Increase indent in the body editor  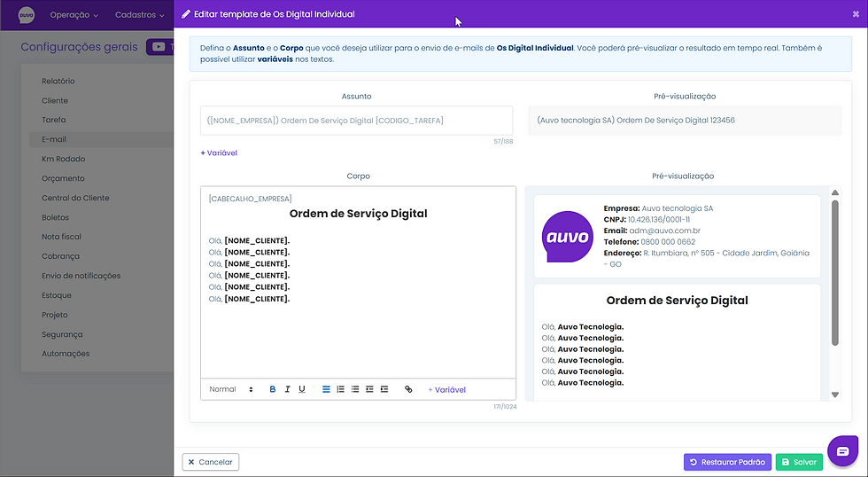tap(384, 389)
